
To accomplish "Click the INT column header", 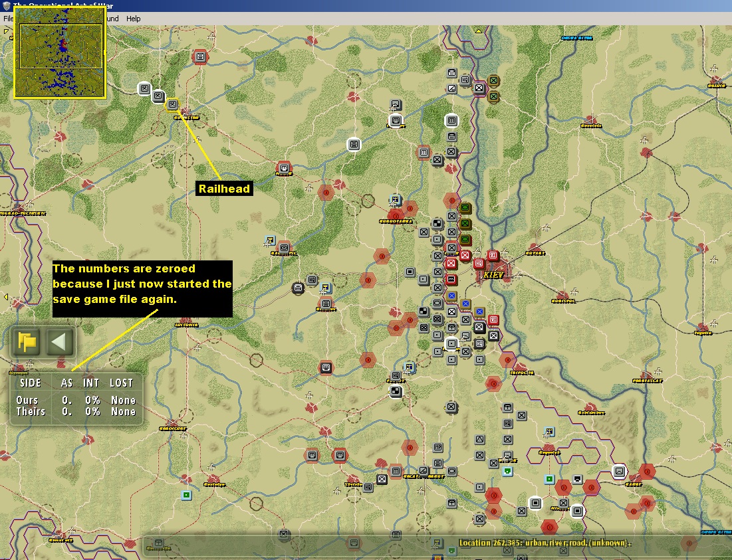I will 91,383.
